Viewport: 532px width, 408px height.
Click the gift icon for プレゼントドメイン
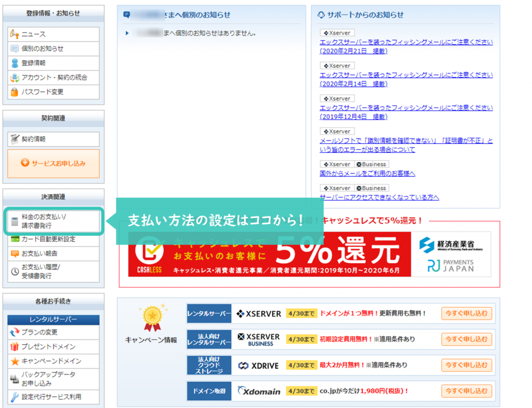[x=15, y=347]
